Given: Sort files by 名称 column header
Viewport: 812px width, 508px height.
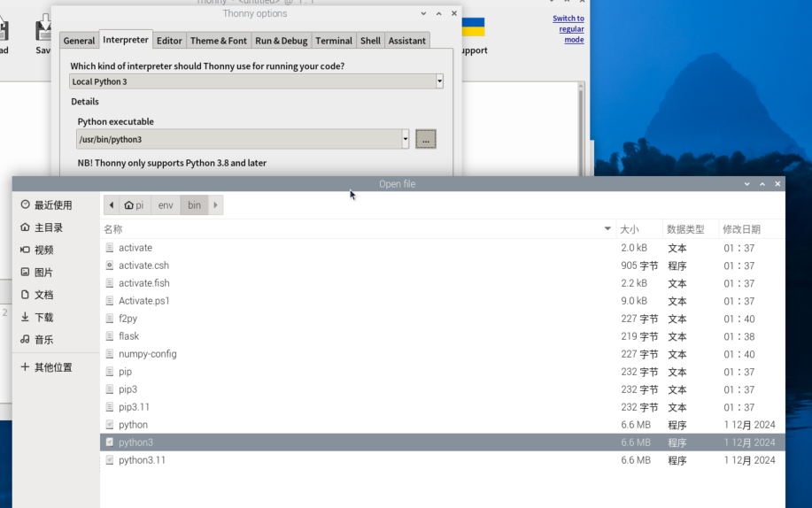Looking at the screenshot, I should click(x=358, y=229).
